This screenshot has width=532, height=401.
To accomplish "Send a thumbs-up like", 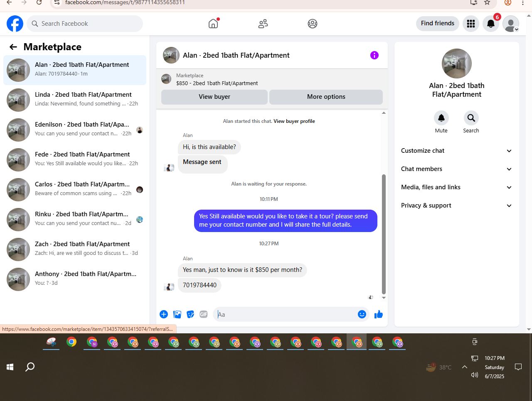I will pyautogui.click(x=379, y=314).
